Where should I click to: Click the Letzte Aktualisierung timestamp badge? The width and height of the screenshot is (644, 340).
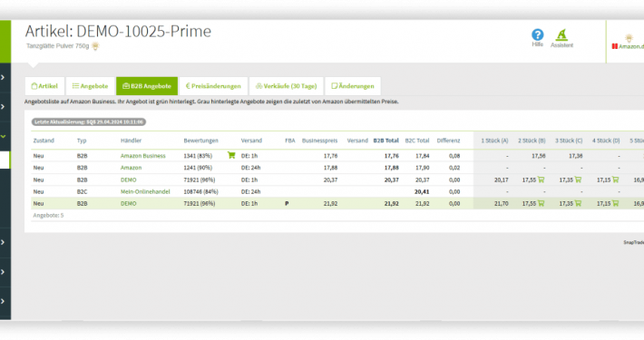click(x=89, y=122)
